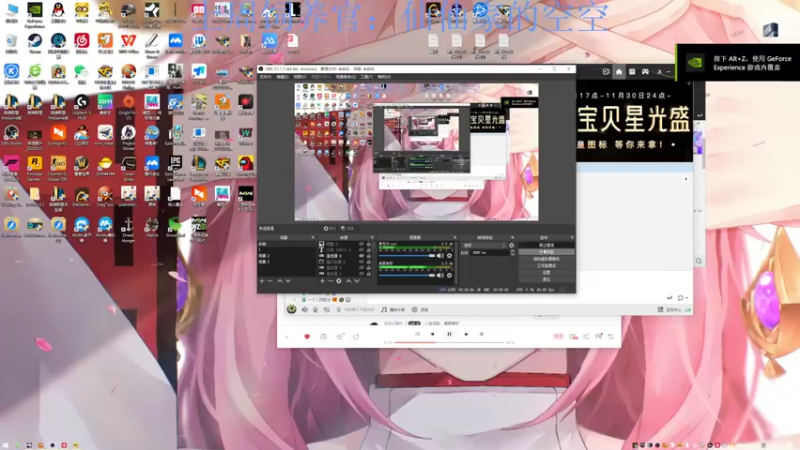
Task: Click the source 滤镜 filters button in OBS
Action: [x=347, y=229]
